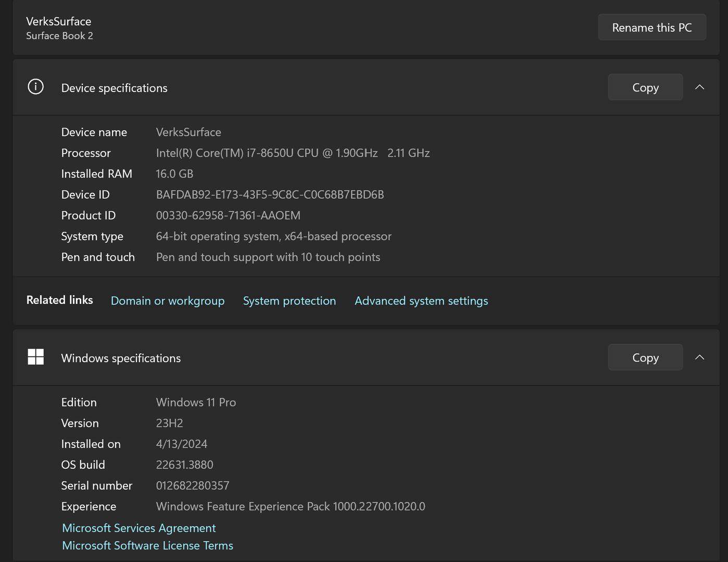
Task: Open Advanced system settings
Action: click(x=421, y=301)
